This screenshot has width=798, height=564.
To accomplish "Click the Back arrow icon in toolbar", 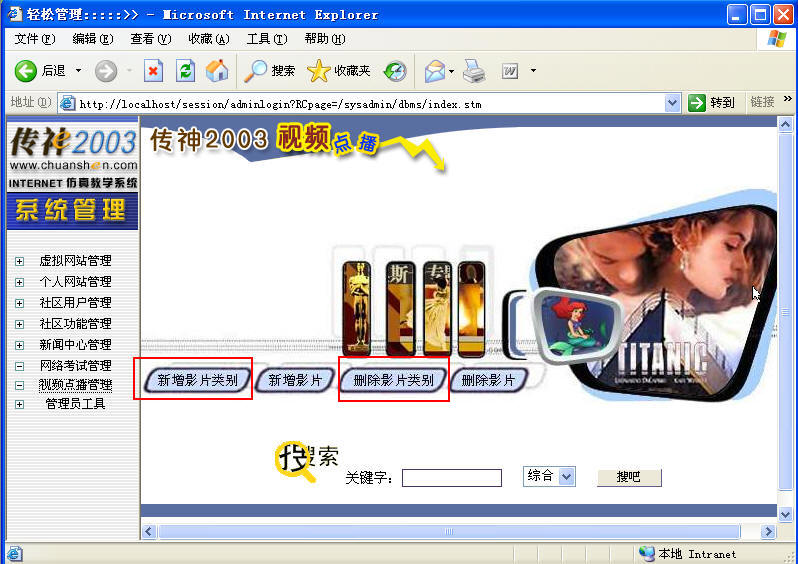I will (26, 71).
